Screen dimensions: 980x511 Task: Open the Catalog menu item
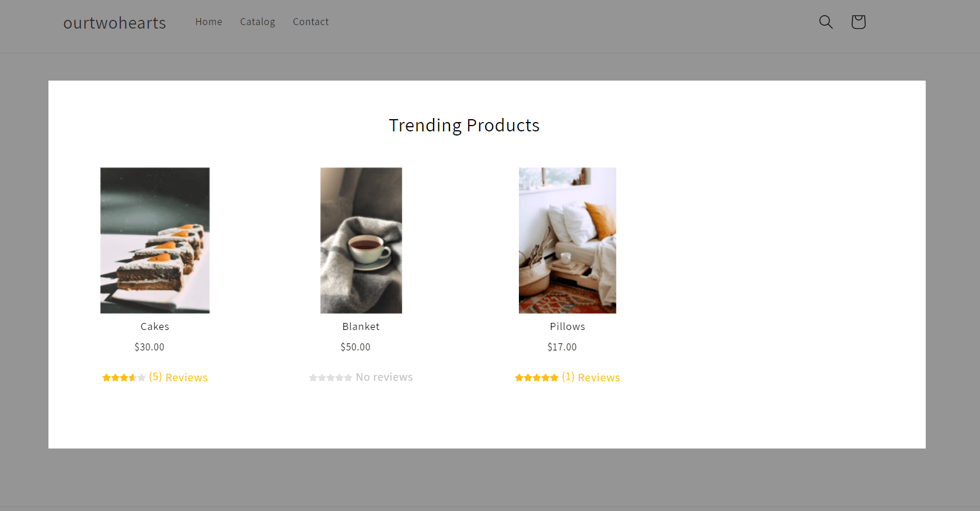pos(257,22)
